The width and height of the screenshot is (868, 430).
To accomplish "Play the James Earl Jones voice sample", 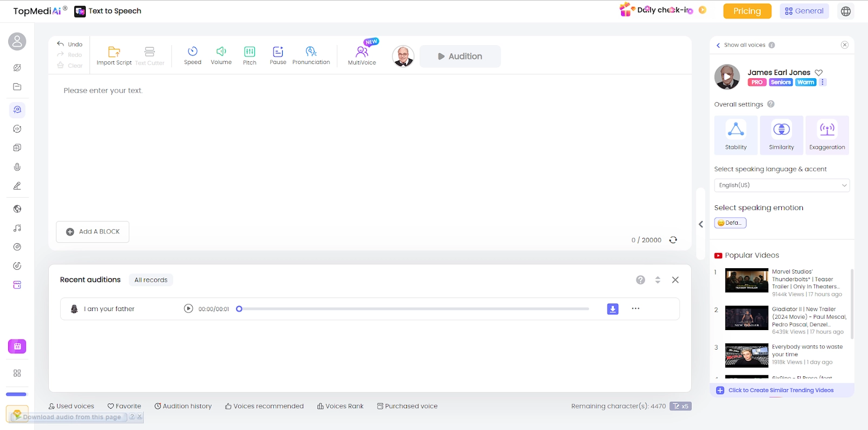I will point(727,77).
